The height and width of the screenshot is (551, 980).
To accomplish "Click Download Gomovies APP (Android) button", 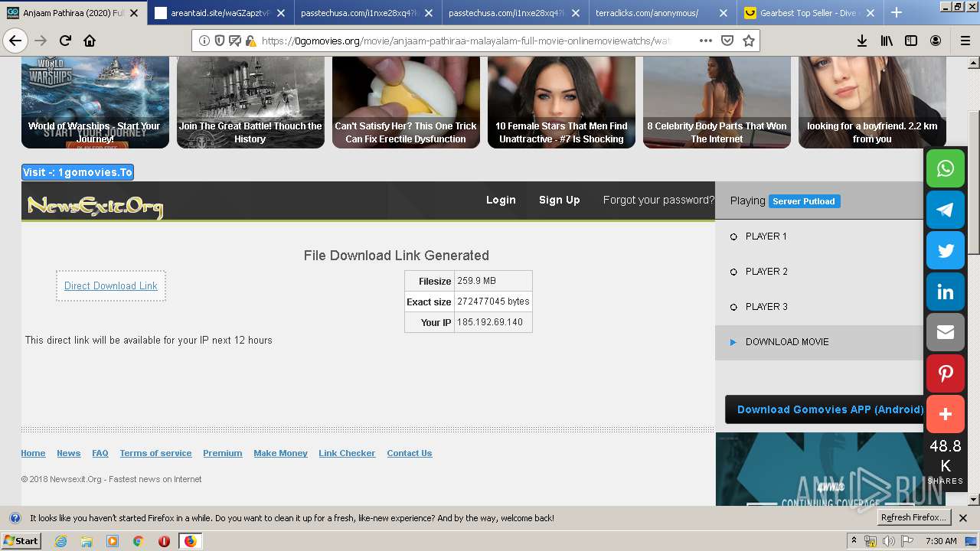I will point(830,409).
